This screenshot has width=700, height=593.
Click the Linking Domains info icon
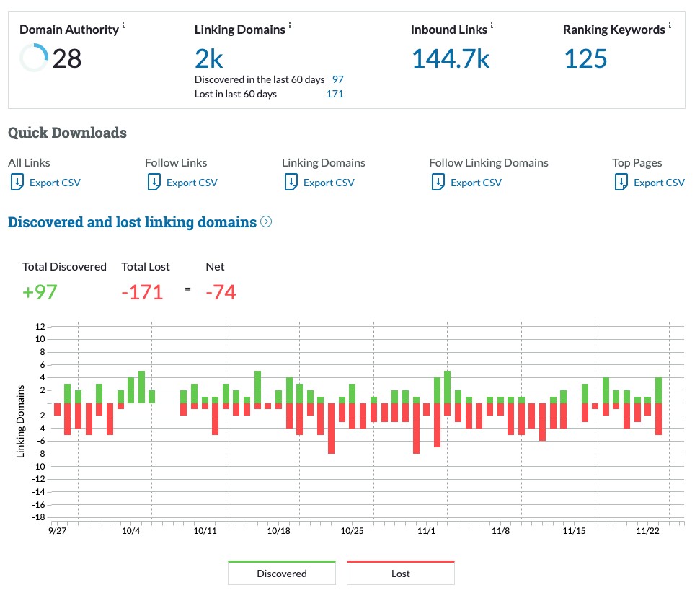pyautogui.click(x=290, y=27)
